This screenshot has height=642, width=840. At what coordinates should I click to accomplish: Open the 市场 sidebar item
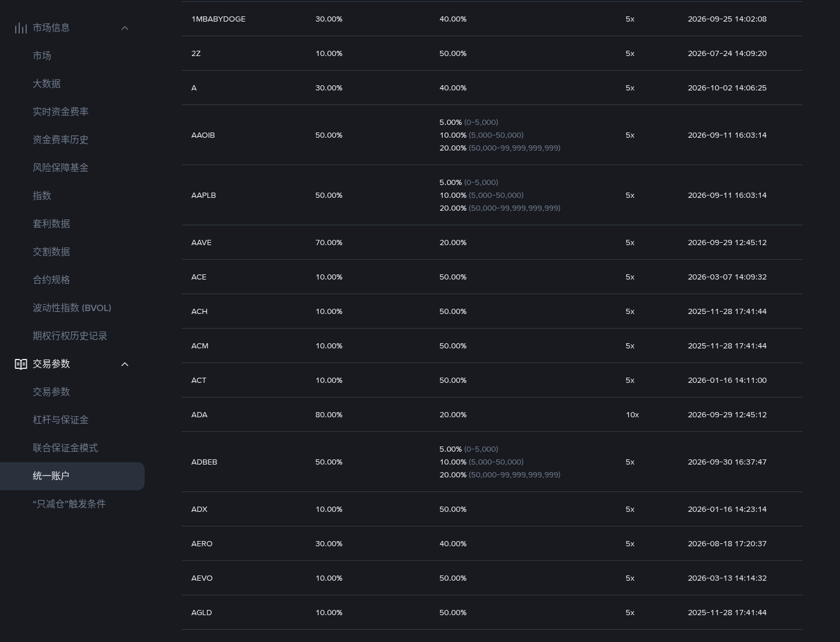click(42, 56)
